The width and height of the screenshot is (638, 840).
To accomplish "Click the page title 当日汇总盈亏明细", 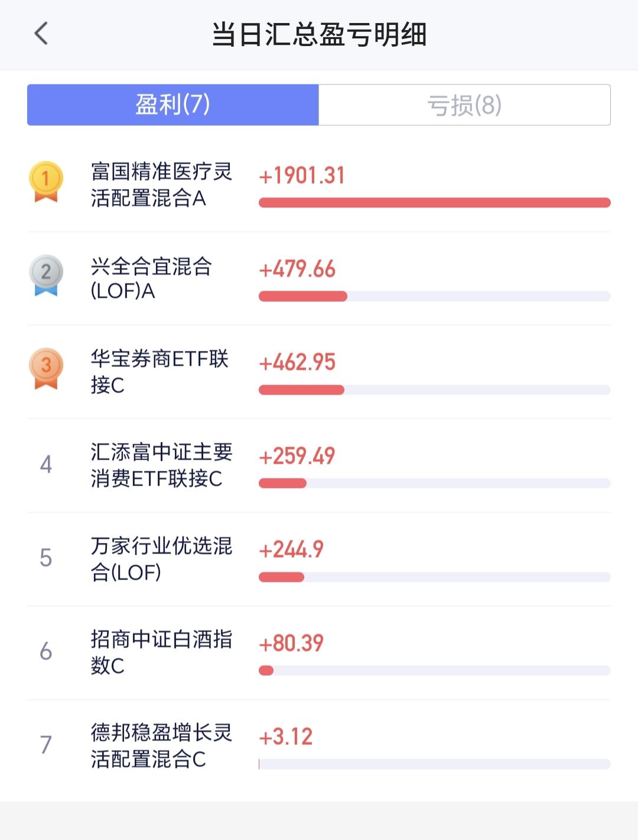I will (x=319, y=34).
